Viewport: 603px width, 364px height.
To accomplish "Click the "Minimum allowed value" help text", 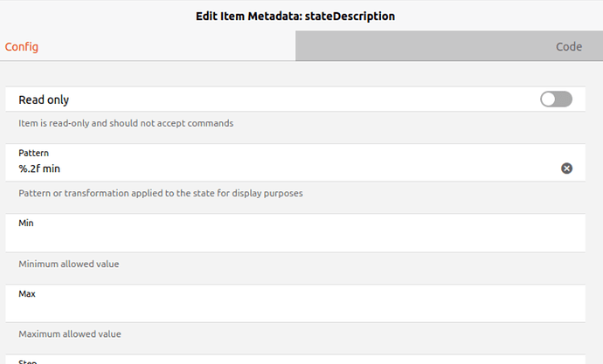I will pos(69,264).
